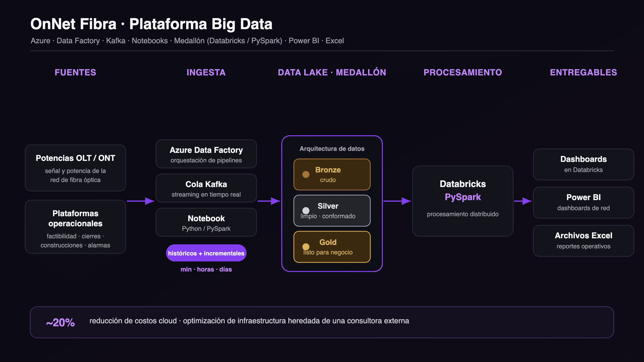
Task: Click the históricos + incrementales pill
Action: (x=206, y=253)
